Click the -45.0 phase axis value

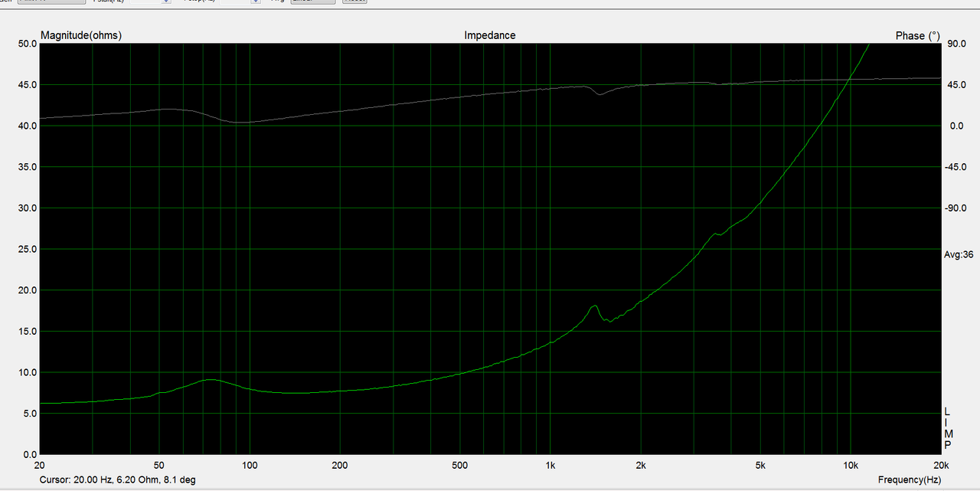pyautogui.click(x=957, y=167)
